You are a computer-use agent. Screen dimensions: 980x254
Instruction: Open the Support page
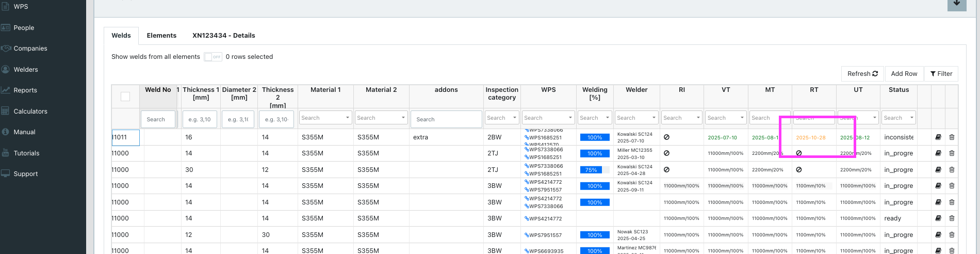tap(26, 174)
